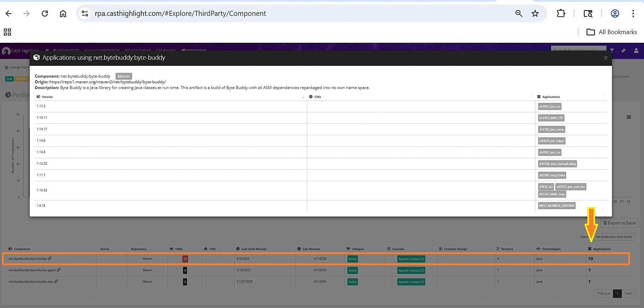Open the A55767_MAK_Snap application tag
The width and height of the screenshot is (644, 308).
[x=552, y=194]
